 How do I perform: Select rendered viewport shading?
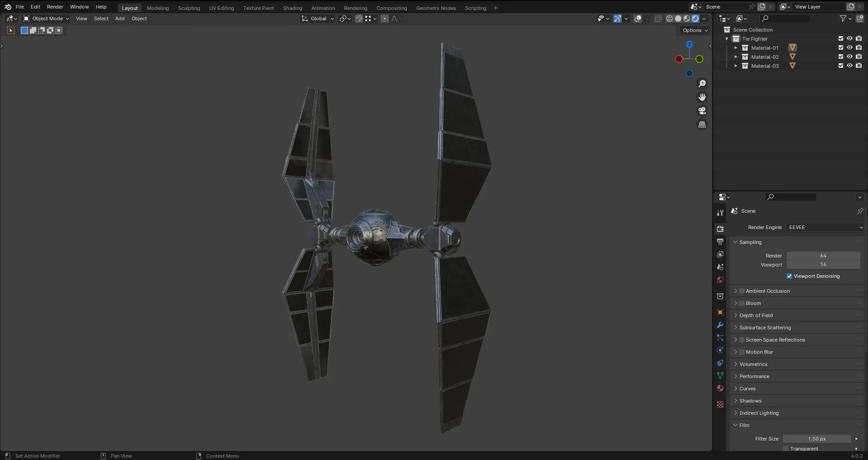click(x=695, y=19)
